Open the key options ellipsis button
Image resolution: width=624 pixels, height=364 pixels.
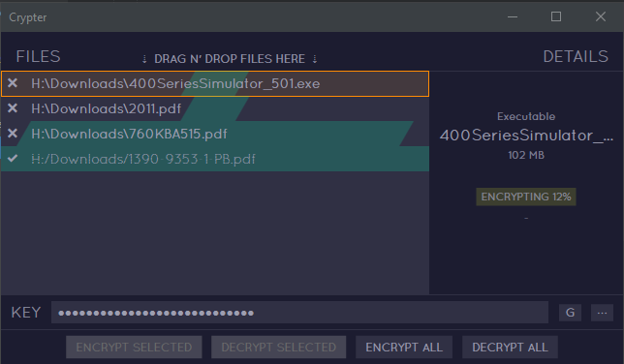coord(602,313)
